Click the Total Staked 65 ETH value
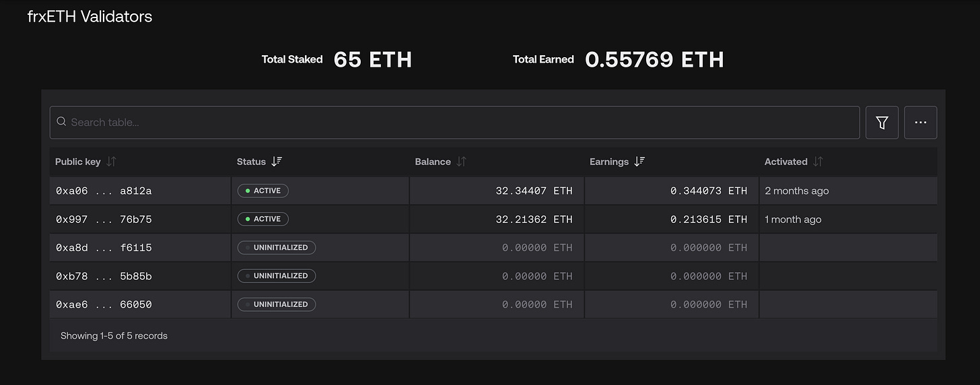 coord(373,59)
